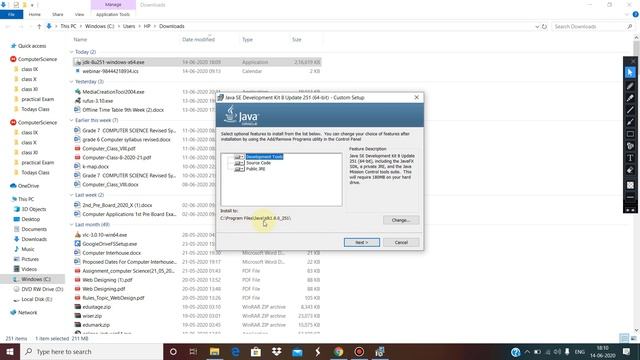Click Cancel in Java setup dialog
This screenshot has width=640, height=360.
[401, 242]
